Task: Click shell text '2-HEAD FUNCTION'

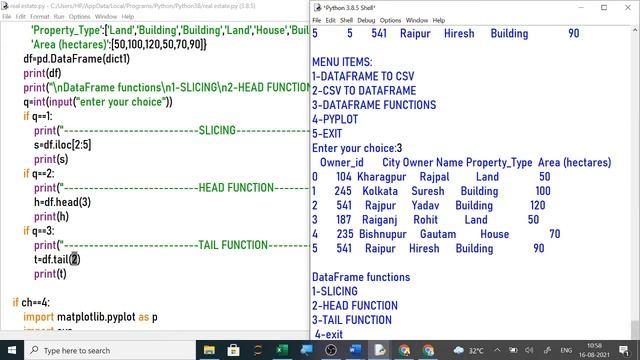Action: pos(355,306)
